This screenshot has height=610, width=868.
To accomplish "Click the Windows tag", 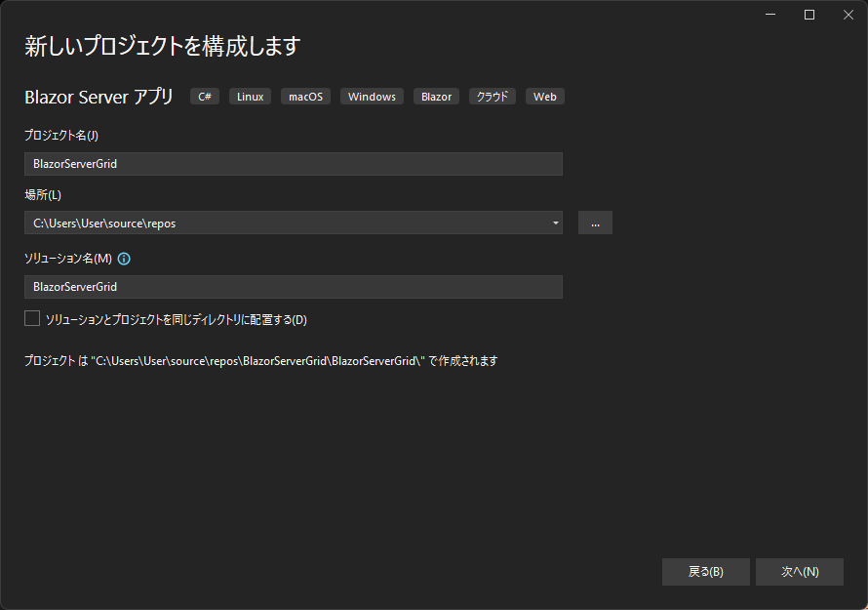I will pyautogui.click(x=372, y=97).
